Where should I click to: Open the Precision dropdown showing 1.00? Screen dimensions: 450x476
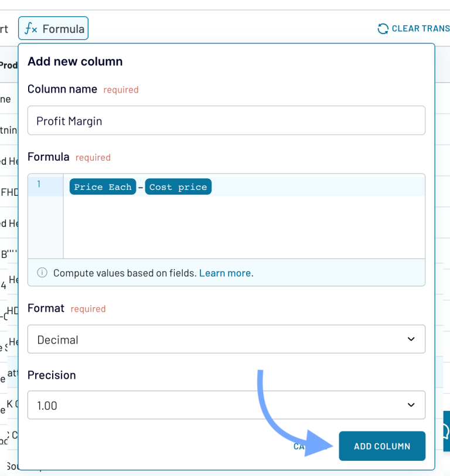(x=226, y=404)
